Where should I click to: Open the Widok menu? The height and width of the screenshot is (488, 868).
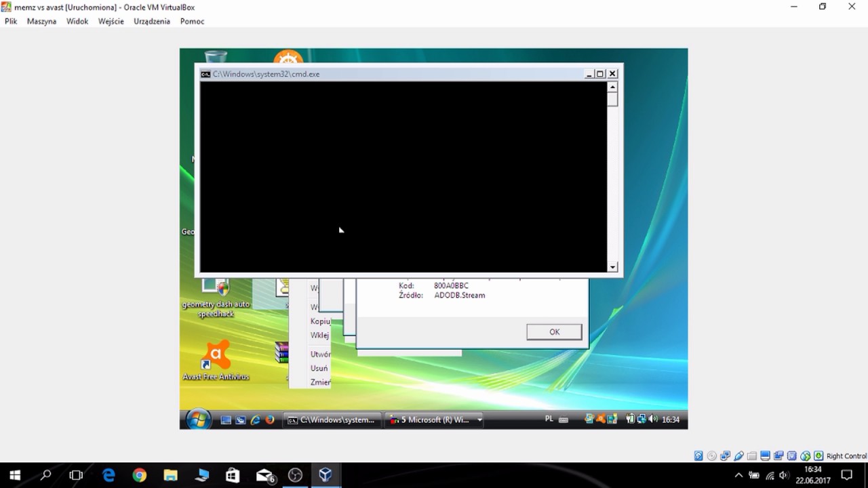[x=77, y=21]
